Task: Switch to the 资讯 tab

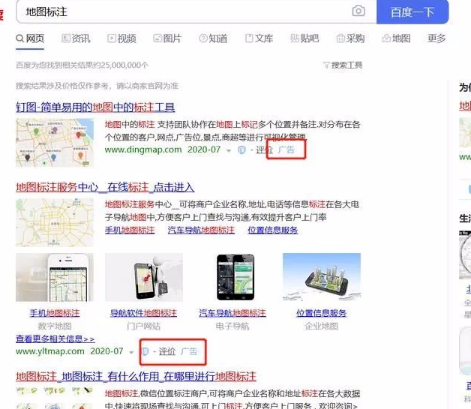Action: (x=76, y=38)
